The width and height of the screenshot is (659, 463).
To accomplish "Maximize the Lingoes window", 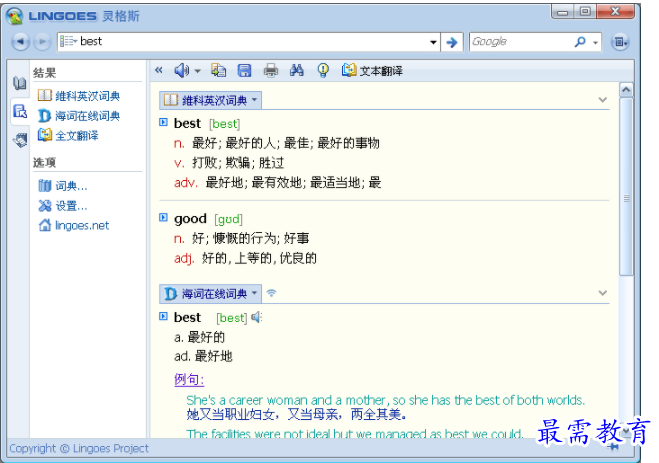I will click(585, 12).
